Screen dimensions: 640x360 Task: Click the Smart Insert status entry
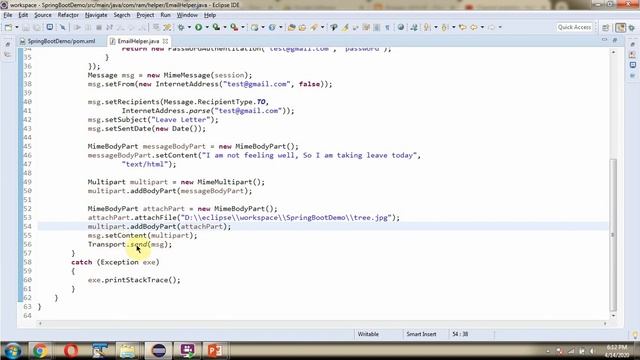(x=421, y=334)
